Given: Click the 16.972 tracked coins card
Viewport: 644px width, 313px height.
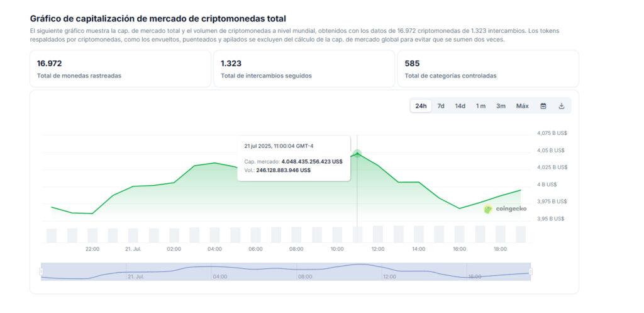Looking at the screenshot, I should (x=120, y=69).
